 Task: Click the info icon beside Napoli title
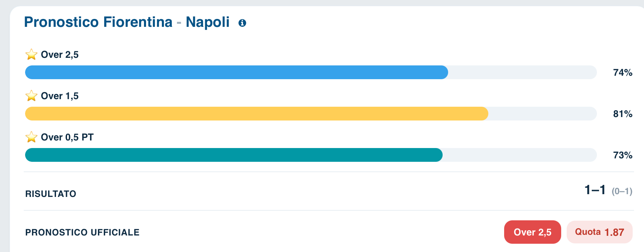(242, 23)
